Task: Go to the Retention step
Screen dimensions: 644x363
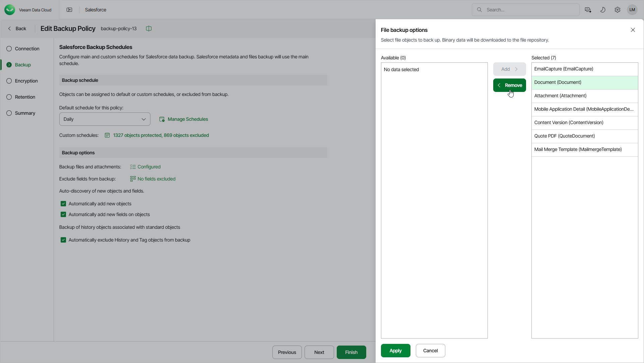Action: 25,97
